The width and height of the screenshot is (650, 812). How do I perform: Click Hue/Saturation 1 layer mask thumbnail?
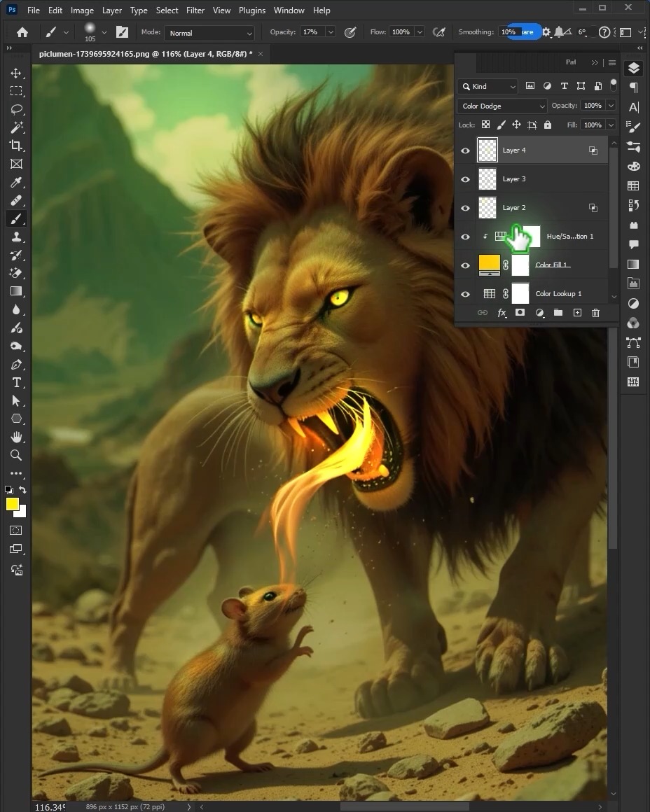[531, 236]
